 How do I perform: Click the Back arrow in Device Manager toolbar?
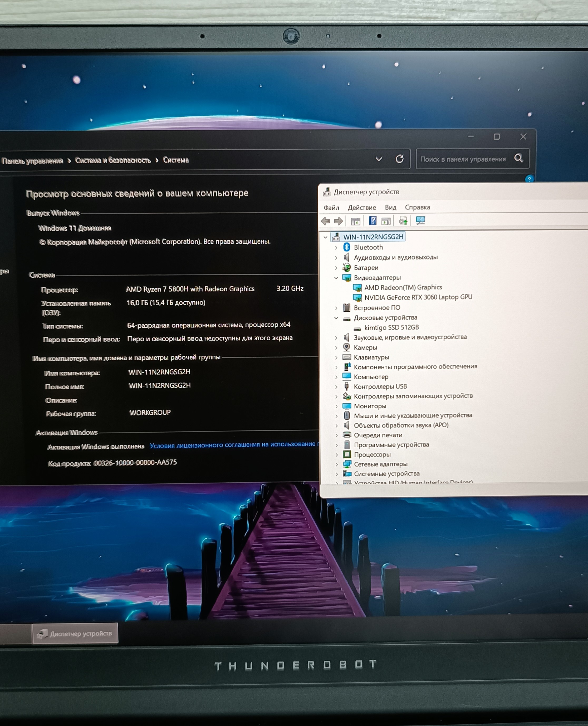click(x=326, y=221)
